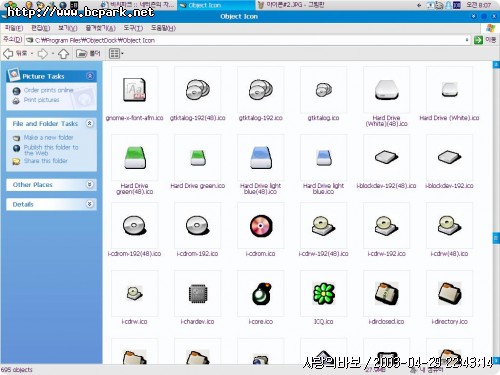Select the i-cdrw(48).ico icon
500x375 pixels.
pyautogui.click(x=449, y=226)
